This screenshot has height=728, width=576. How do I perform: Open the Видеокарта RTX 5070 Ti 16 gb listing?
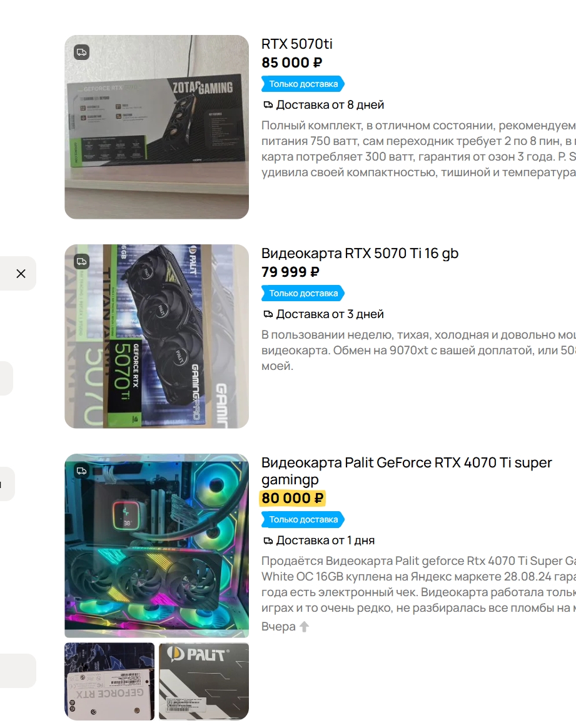(360, 253)
